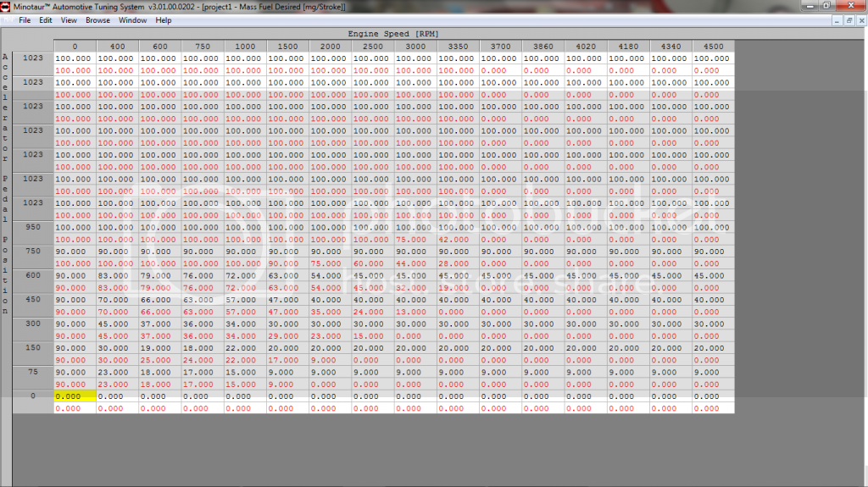Select the 4180 RPM column header

628,47
